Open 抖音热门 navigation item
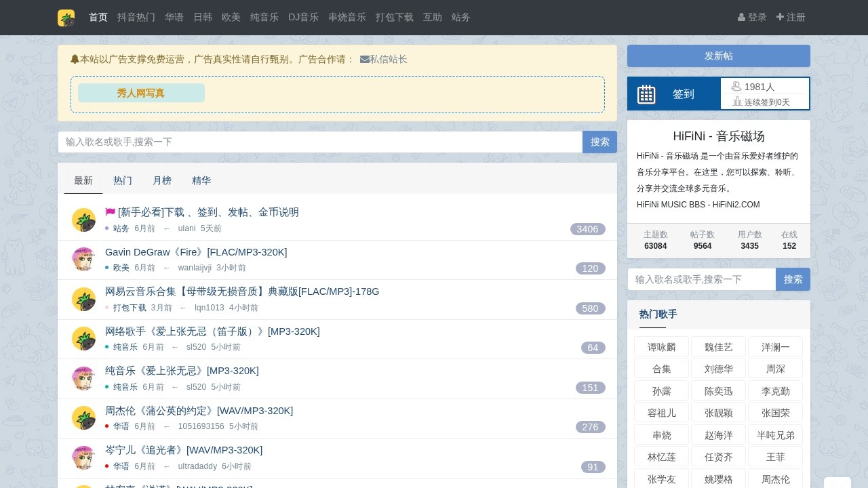868x488 pixels. 136,18
